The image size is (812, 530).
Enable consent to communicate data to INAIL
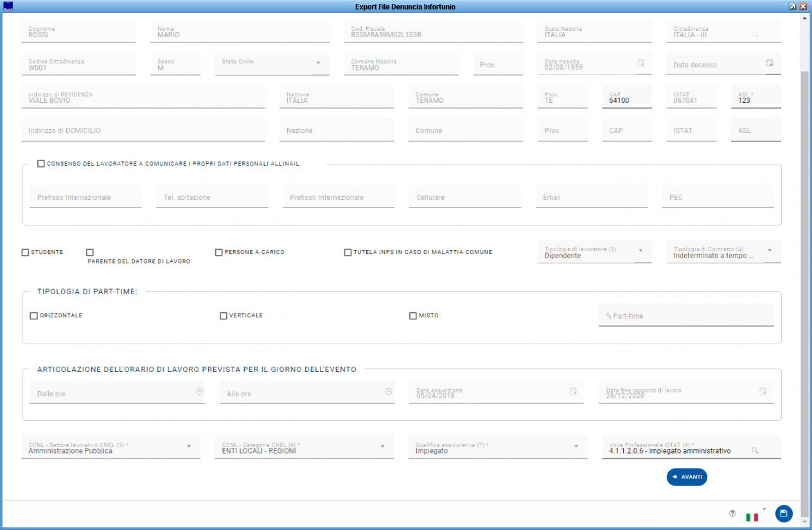click(x=41, y=164)
